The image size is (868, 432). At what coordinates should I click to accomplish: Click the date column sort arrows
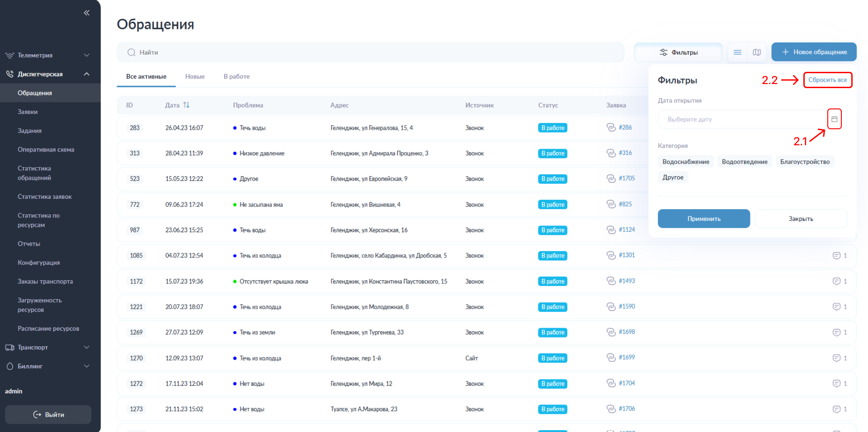pyautogui.click(x=186, y=105)
